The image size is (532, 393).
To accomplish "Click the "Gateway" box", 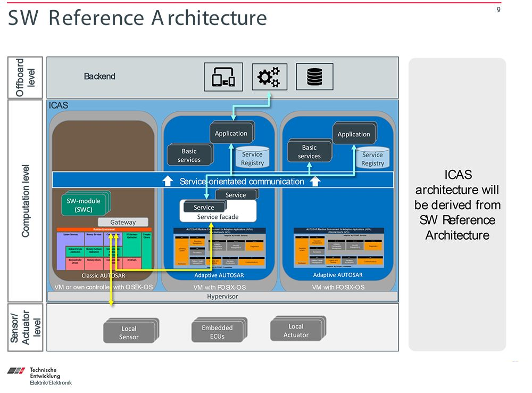I will click(x=123, y=222).
